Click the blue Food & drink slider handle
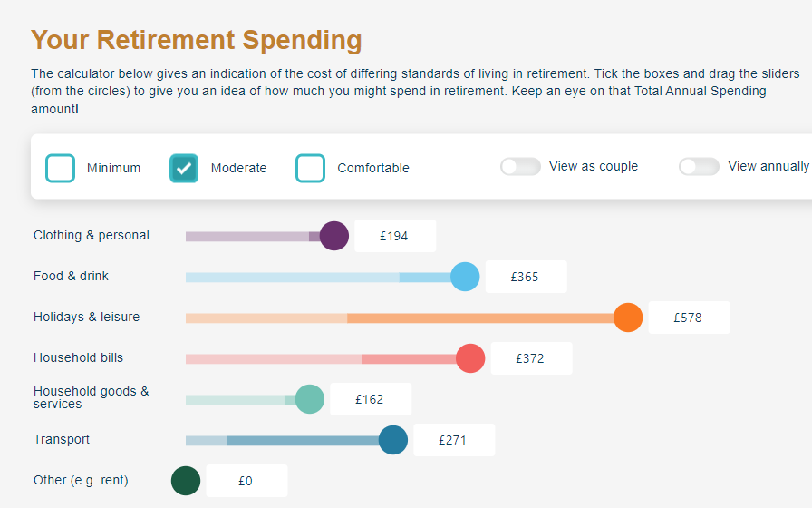 [x=465, y=277]
